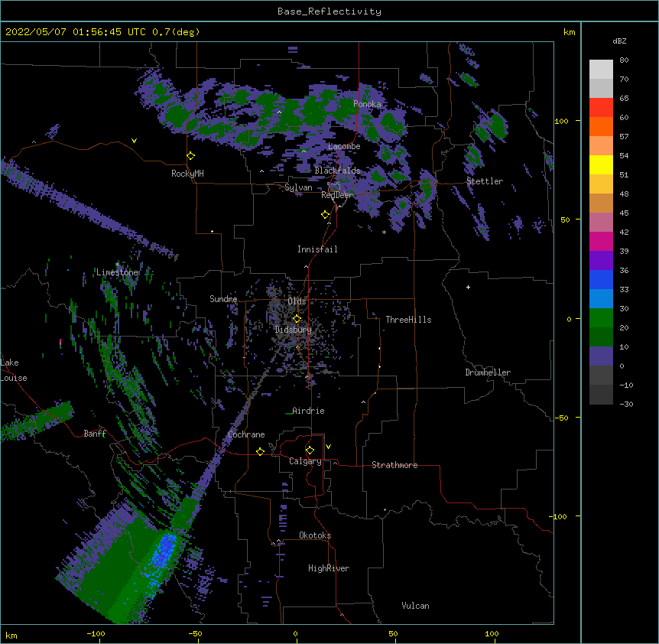Click the Lake Louise label at the map edge
Screen dimensions: 659x644
(14, 370)
